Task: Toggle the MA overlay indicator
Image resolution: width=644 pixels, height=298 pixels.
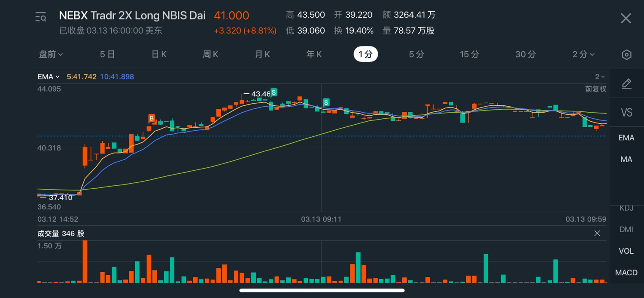Action: click(x=626, y=160)
